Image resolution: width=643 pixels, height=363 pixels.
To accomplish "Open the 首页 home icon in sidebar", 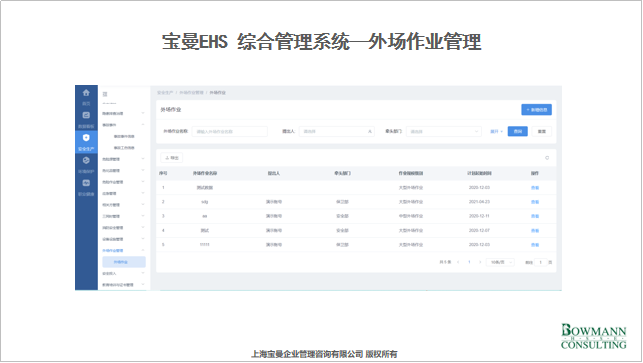I will click(86, 93).
